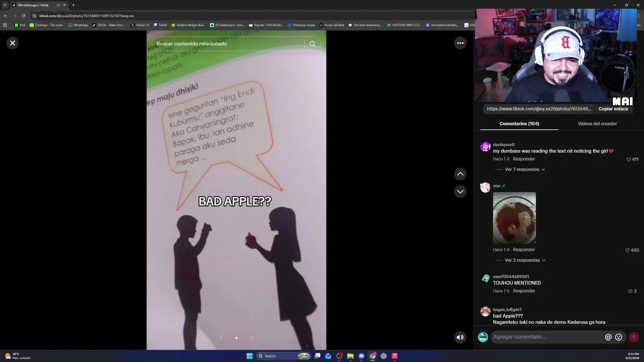644x362 pixels.
Task: Open TikTok - Make Your bookmark
Action: tap(109, 25)
